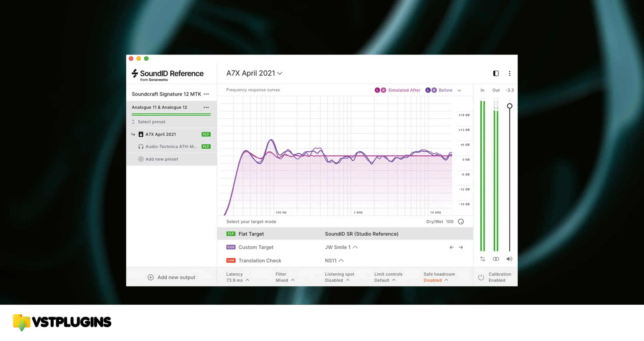644x341 pixels.
Task: Open Soundcraft Signature 12 MTK options dots
Action: [x=206, y=94]
